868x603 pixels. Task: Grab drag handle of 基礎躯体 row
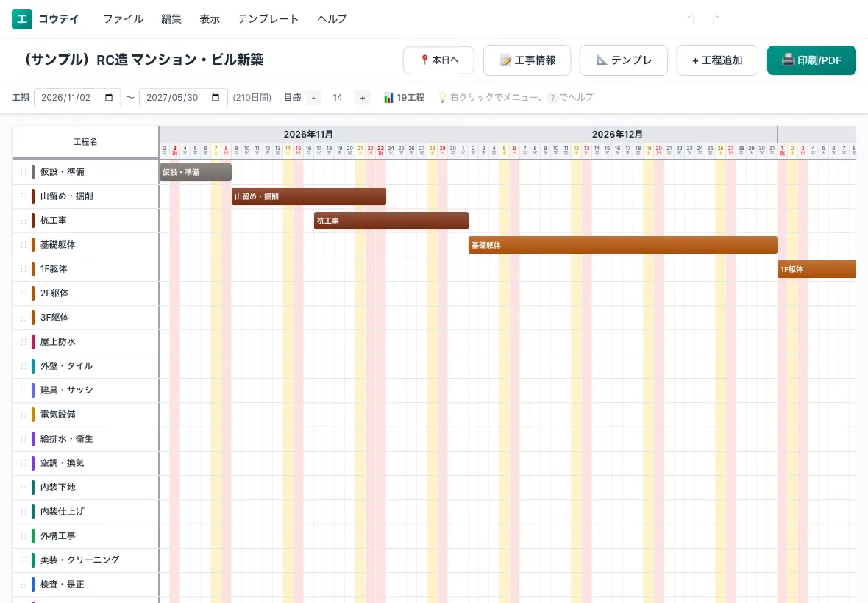pos(24,245)
